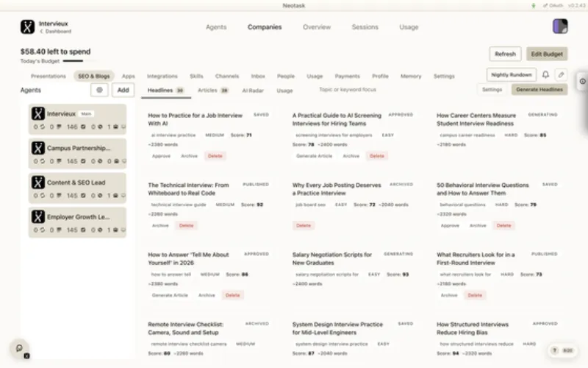Image resolution: width=588 pixels, height=368 pixels.
Task: Archive 'What Recruiters Look for' headline
Action: tap(449, 295)
